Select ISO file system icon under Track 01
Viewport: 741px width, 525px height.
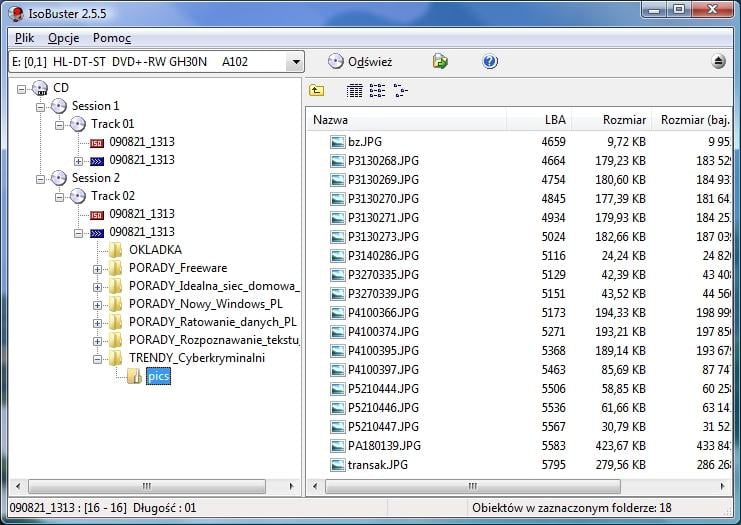point(97,143)
